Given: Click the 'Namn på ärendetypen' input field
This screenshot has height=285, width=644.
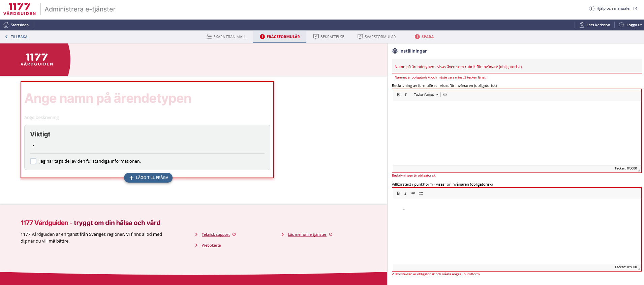Looking at the screenshot, I should (x=516, y=67).
